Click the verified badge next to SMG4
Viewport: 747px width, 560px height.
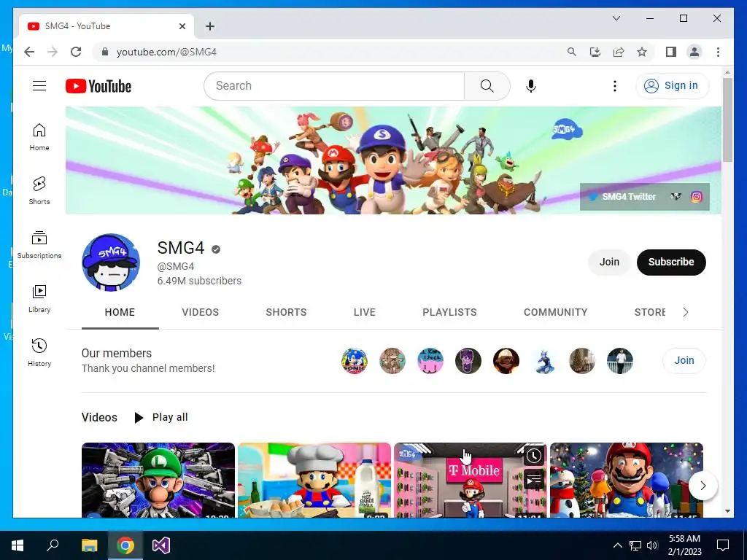point(216,249)
